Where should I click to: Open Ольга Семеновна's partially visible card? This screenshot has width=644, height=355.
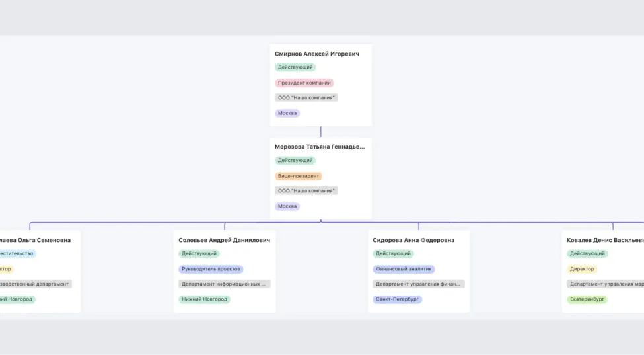click(x=35, y=240)
